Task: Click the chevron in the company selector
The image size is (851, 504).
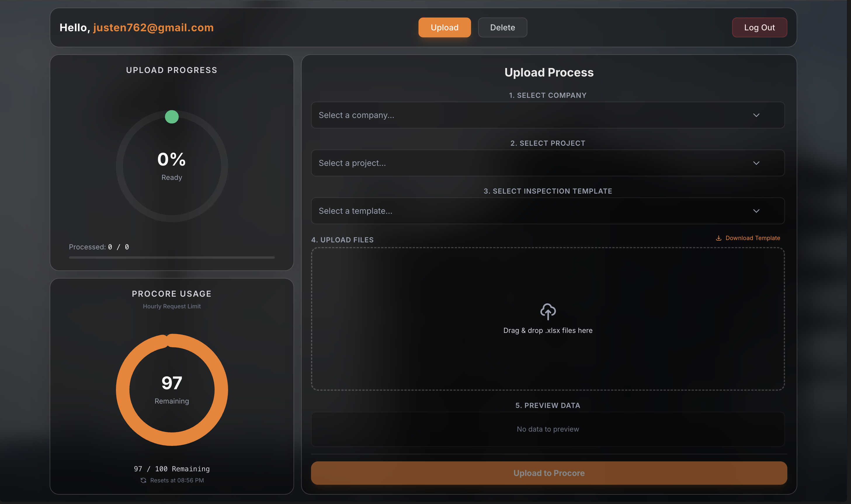Action: 756,115
